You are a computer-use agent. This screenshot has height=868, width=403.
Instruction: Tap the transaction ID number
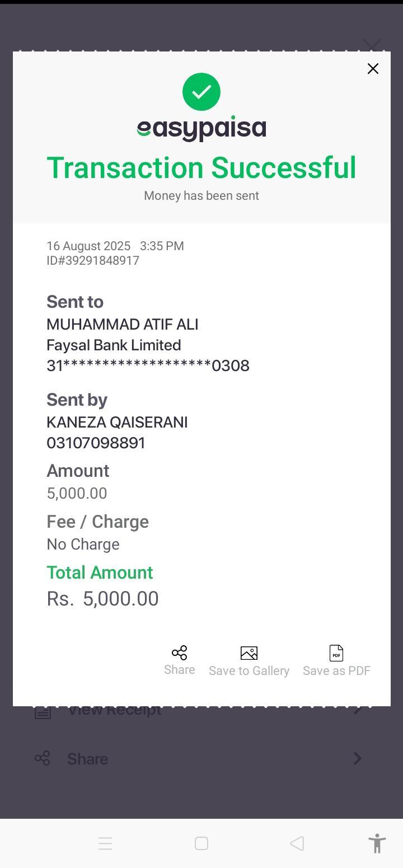[93, 261]
